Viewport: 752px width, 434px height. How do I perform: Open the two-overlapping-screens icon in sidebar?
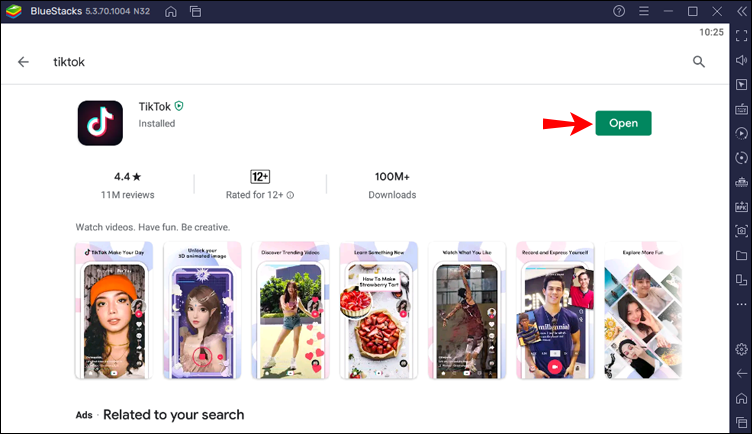click(741, 280)
